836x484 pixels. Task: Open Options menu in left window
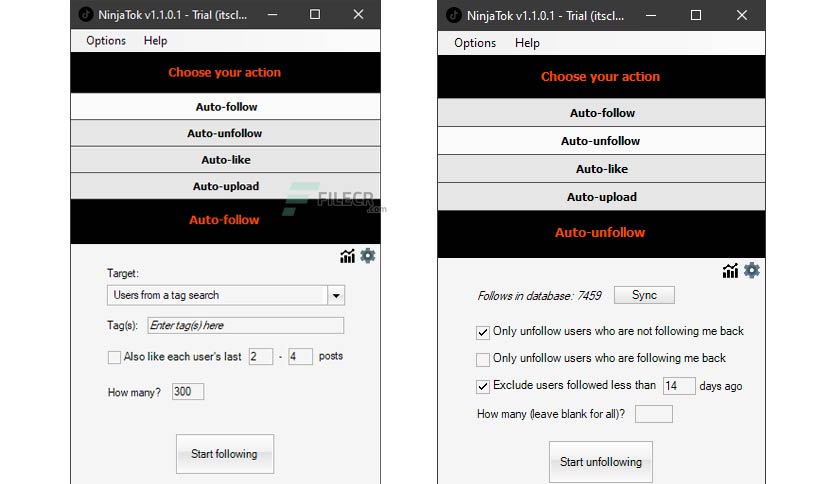tap(106, 41)
